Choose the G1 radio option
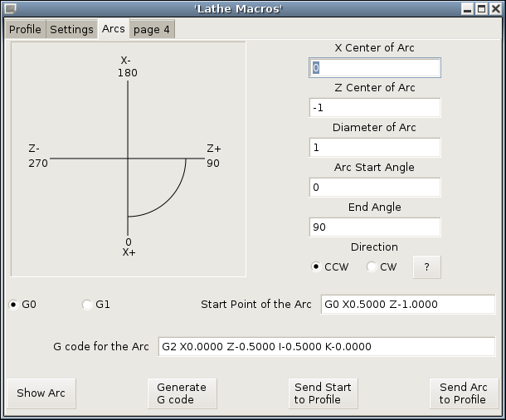 88,305
